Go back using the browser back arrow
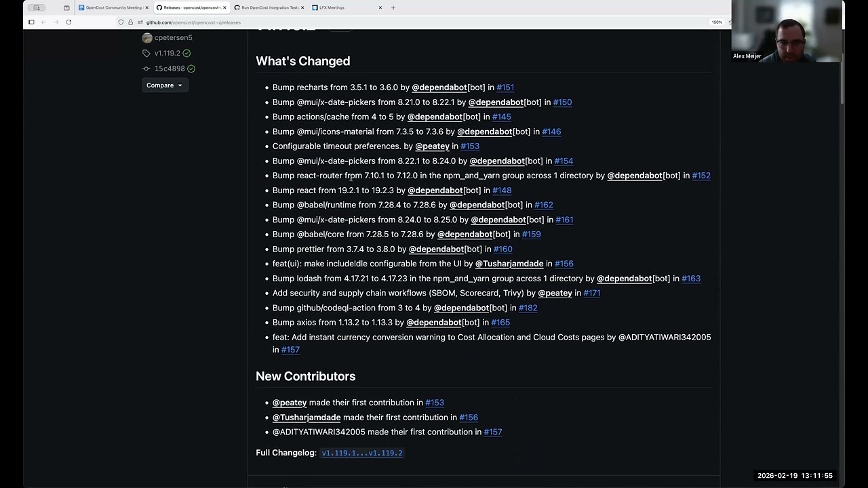 pyautogui.click(x=43, y=22)
